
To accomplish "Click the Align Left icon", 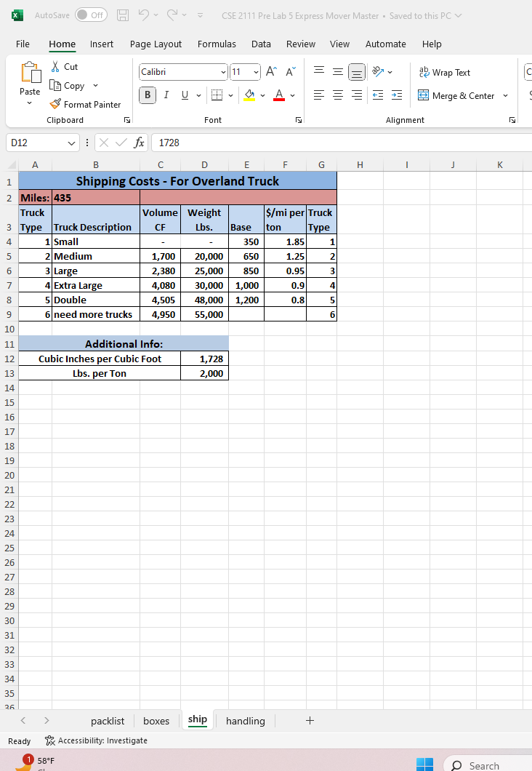I will point(319,95).
